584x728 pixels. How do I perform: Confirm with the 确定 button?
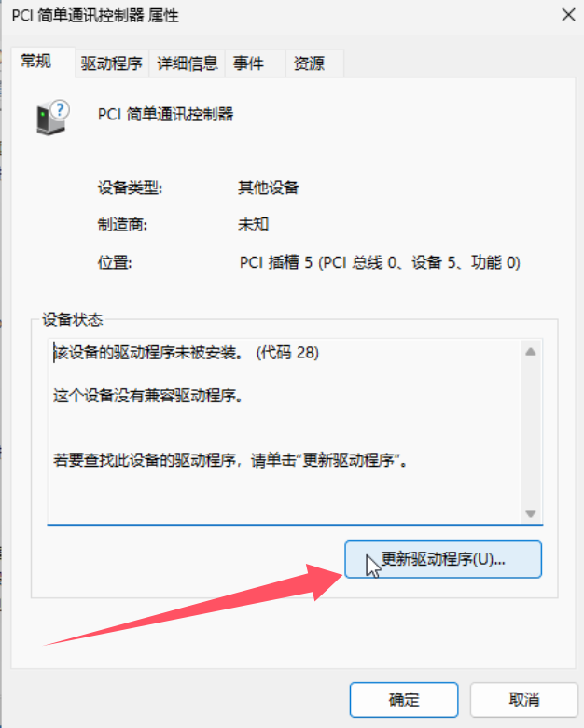404,699
